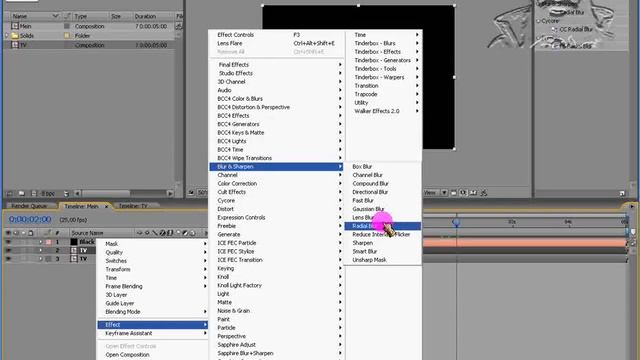Image resolution: width=640 pixels, height=360 pixels.
Task: Click the pink label color of layer 1
Action: click(48, 242)
